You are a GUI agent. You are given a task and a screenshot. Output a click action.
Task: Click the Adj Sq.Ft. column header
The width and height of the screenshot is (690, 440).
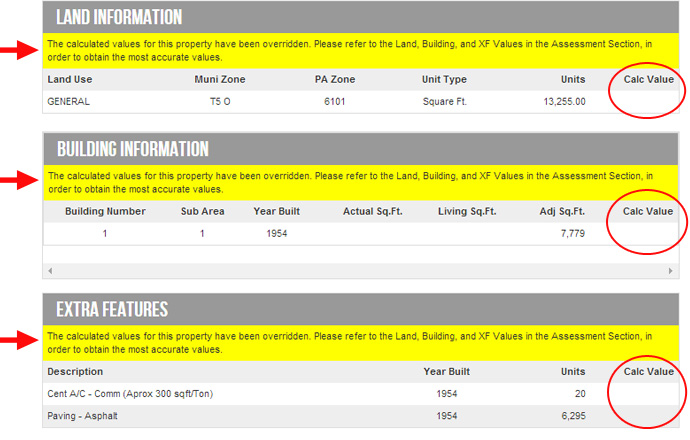click(562, 212)
